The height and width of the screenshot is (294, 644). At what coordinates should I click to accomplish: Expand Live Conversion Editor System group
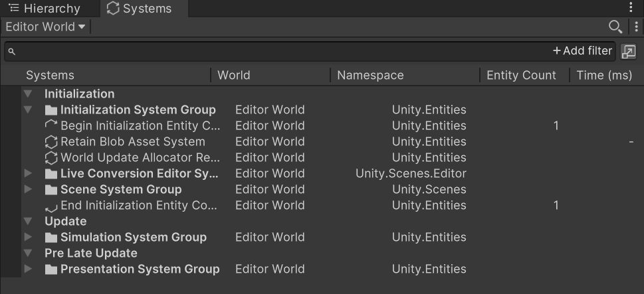(x=28, y=173)
